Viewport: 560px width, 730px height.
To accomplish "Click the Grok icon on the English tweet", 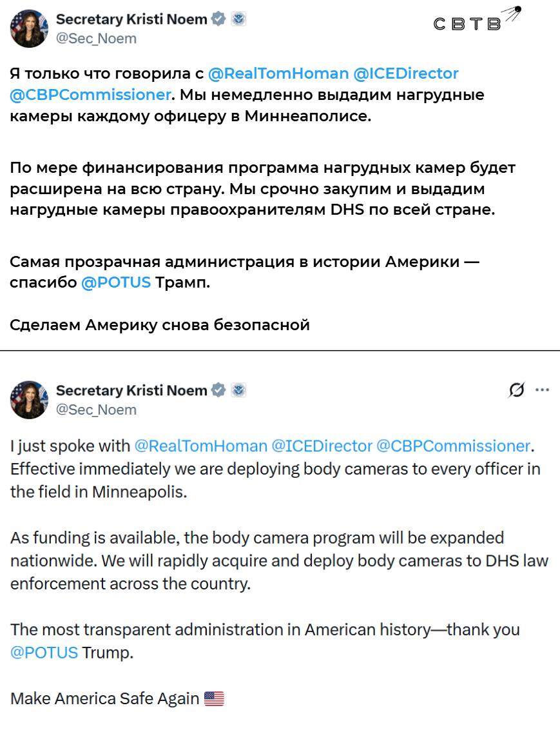I will coord(516,390).
